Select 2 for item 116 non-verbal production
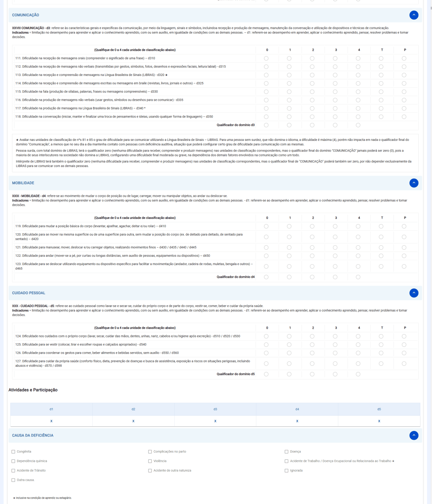432x504 pixels. coord(312,100)
